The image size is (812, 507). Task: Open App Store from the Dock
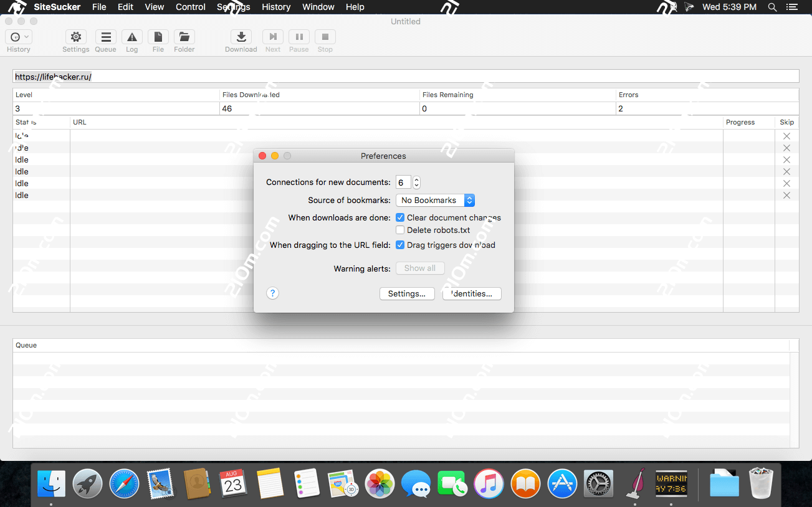pos(563,483)
